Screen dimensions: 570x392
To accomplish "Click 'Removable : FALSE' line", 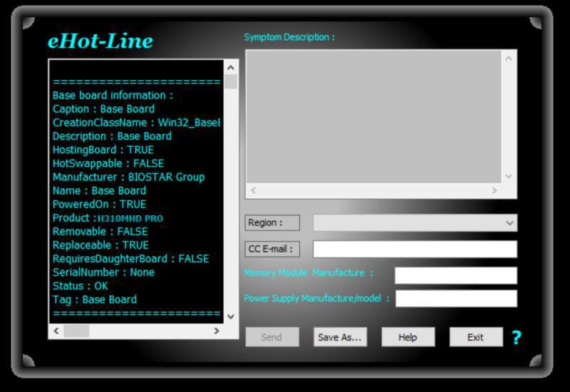I will 100,231.
